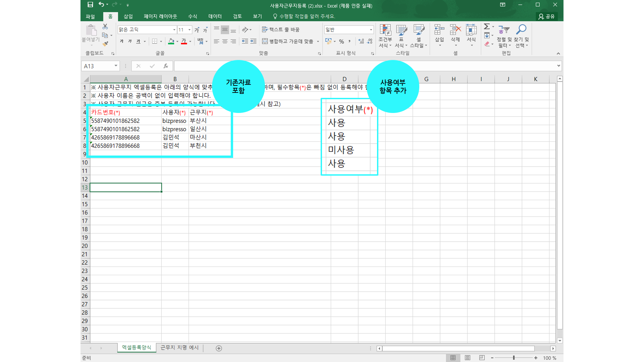Click the Undo arrow icon
Screen dimensions: 644x362
(x=101, y=5)
